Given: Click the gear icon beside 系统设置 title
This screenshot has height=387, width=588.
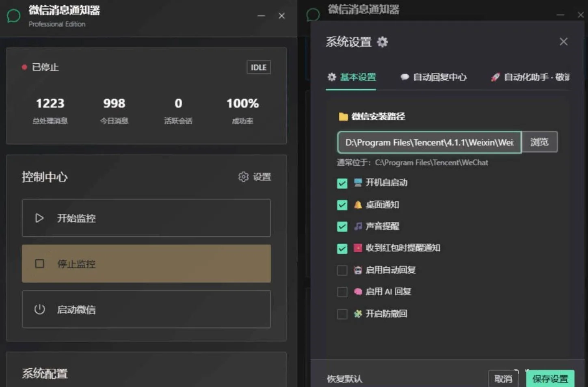Looking at the screenshot, I should (382, 41).
